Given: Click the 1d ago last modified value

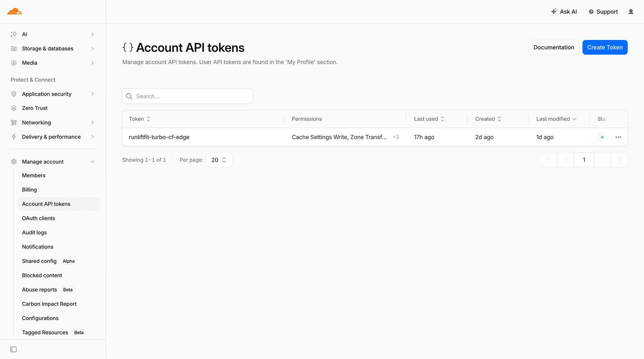Looking at the screenshot, I should point(545,137).
